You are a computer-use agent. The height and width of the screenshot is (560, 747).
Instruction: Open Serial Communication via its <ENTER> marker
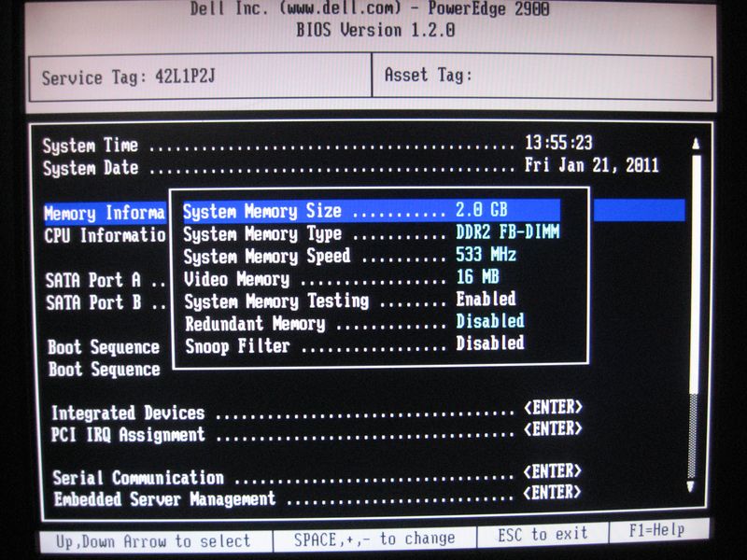pyautogui.click(x=552, y=471)
